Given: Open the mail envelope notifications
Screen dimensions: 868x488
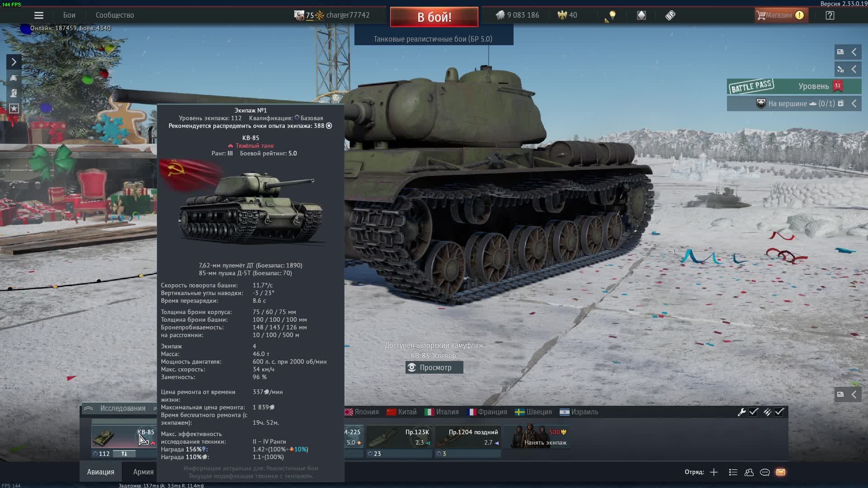Looking at the screenshot, I should [781, 472].
